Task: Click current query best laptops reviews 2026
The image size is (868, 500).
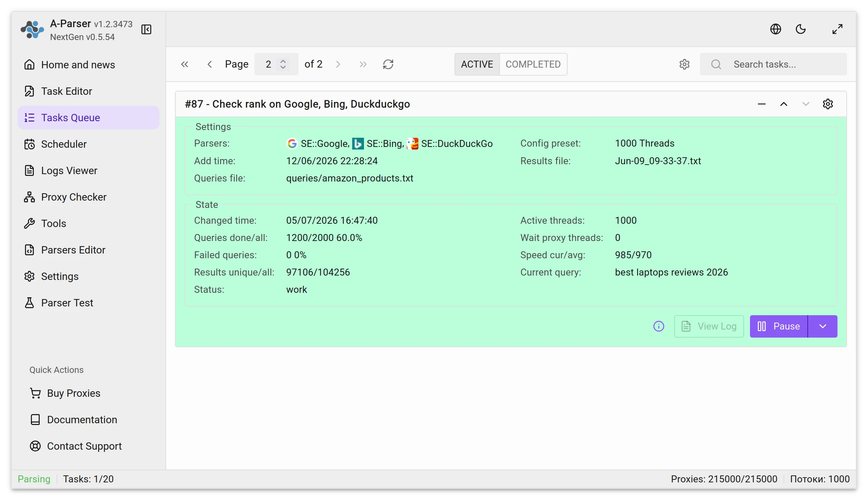Action: [x=671, y=272]
